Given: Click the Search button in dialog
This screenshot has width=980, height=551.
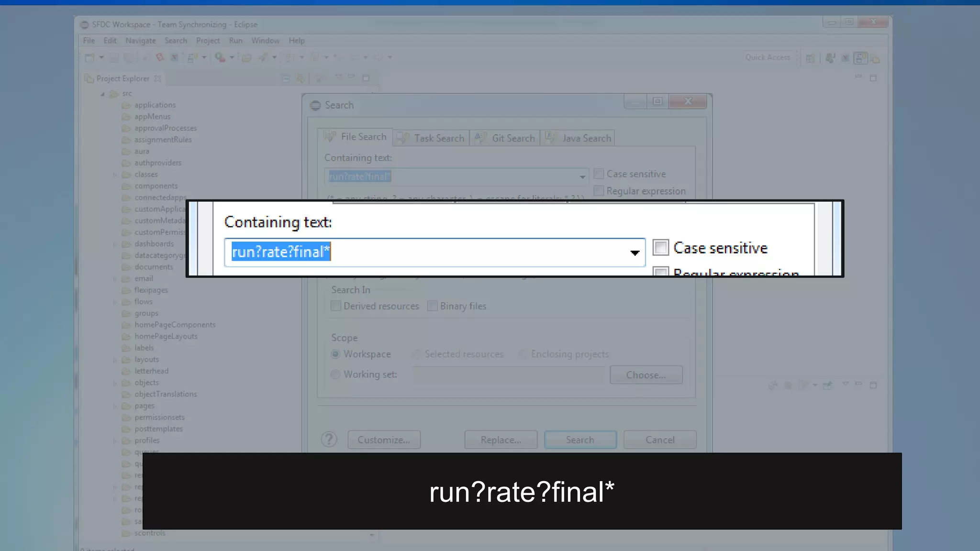Looking at the screenshot, I should [580, 440].
